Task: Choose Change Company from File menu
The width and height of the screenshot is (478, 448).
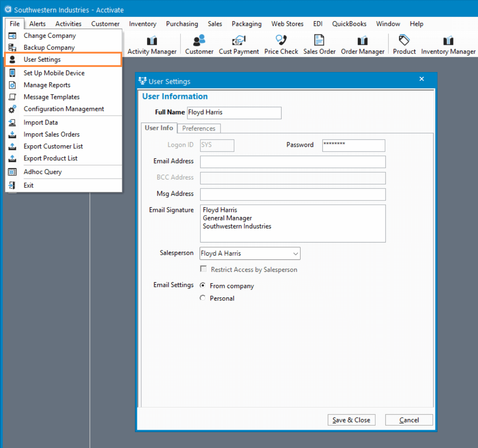Action: point(64,36)
